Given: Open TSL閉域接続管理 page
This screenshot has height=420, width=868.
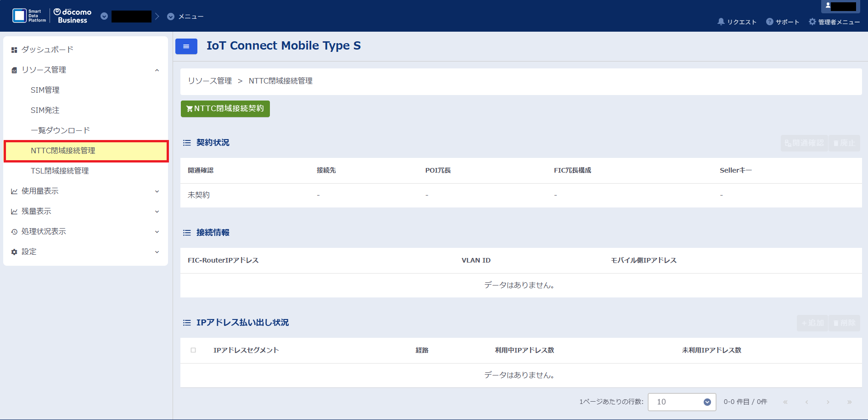Looking at the screenshot, I should click(60, 171).
